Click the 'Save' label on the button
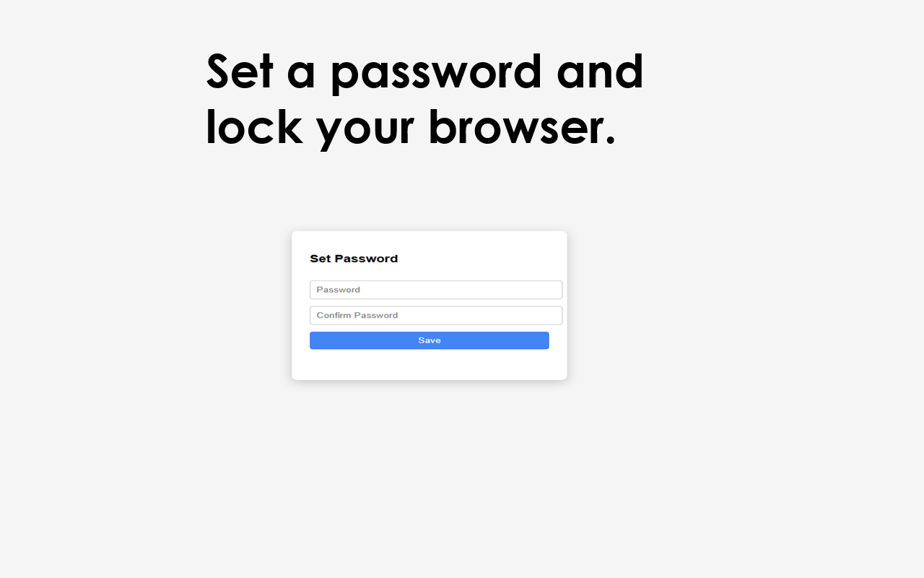Screen dimensions: 924x578 [x=430, y=340]
